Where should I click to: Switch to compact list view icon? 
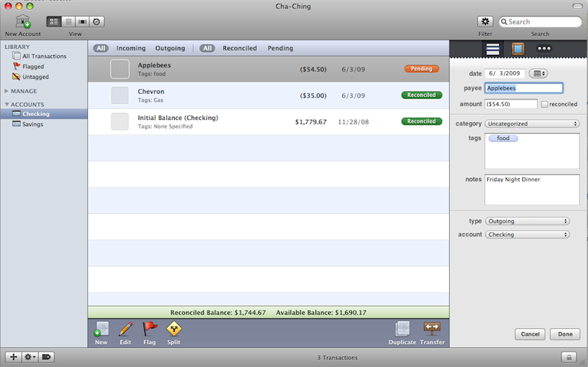click(x=68, y=21)
